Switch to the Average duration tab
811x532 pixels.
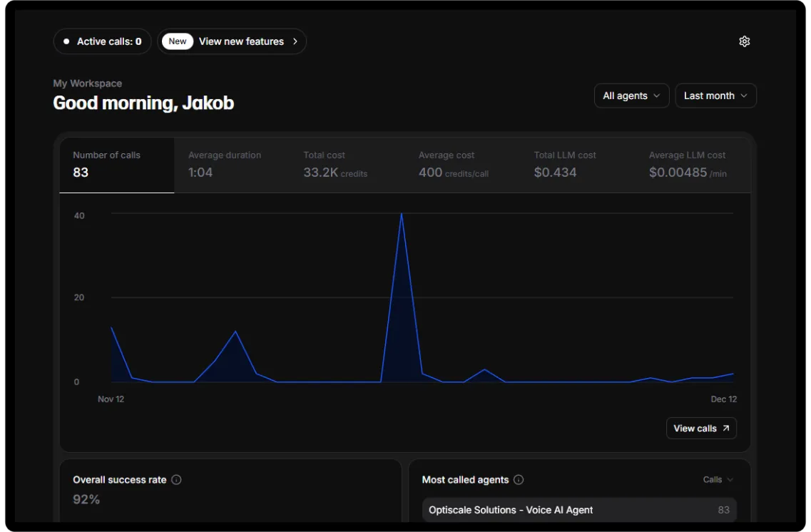click(231, 165)
